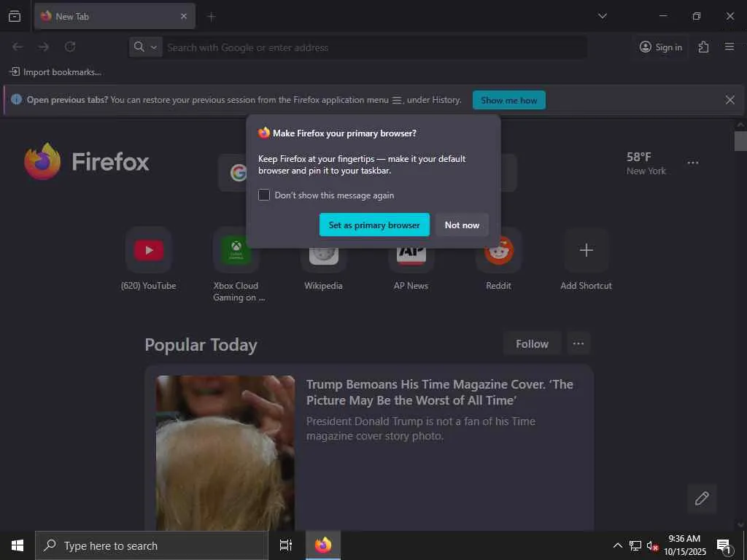Click the muted volume icon in tray
This screenshot has width=747, height=560.
click(652, 545)
